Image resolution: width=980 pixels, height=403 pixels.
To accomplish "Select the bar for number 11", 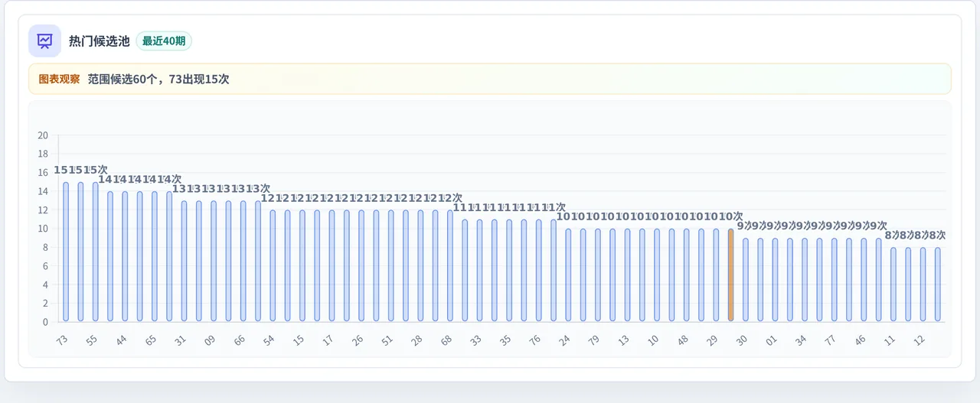I will 893,284.
